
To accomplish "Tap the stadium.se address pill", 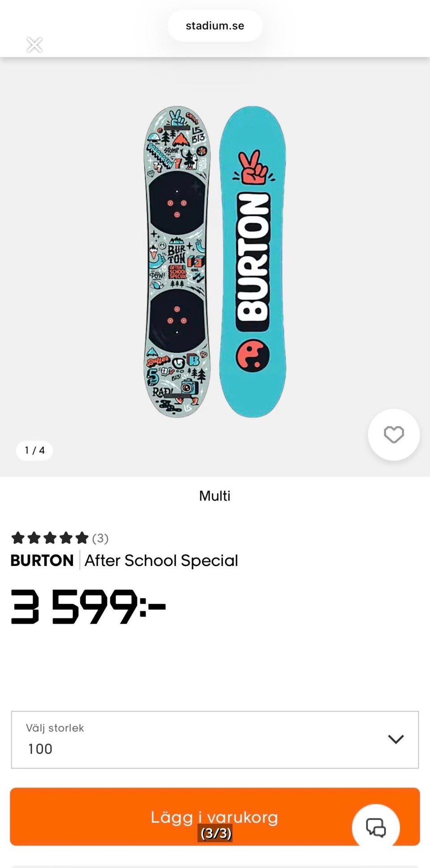I will tap(215, 26).
